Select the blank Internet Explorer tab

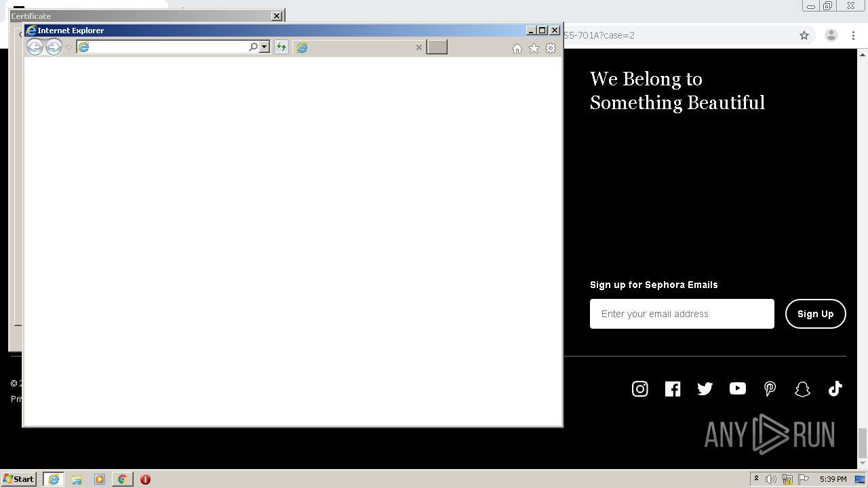pyautogui.click(x=359, y=47)
